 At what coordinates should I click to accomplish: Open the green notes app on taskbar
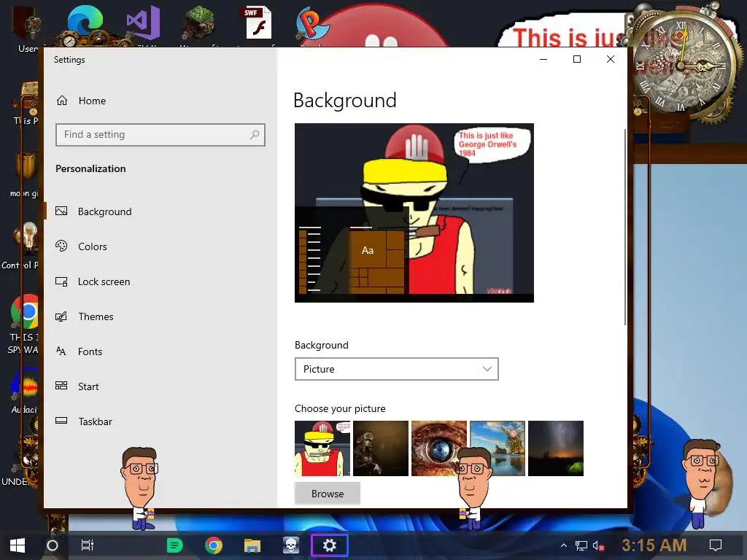tap(174, 545)
